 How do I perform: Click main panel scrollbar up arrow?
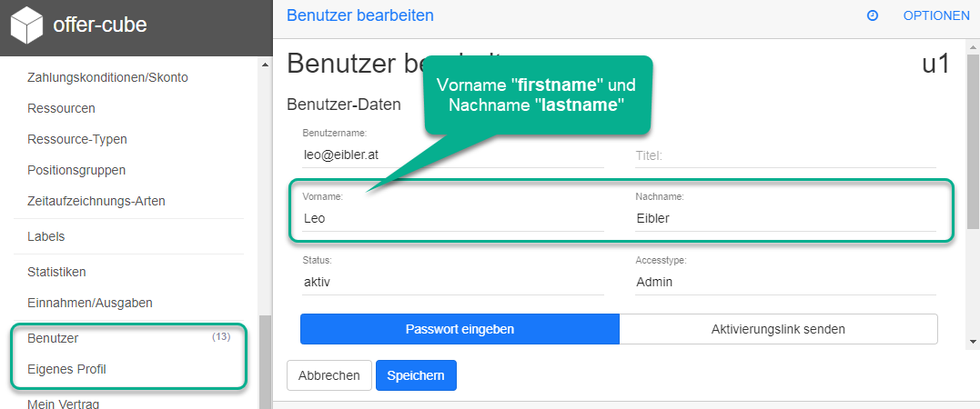click(x=973, y=47)
